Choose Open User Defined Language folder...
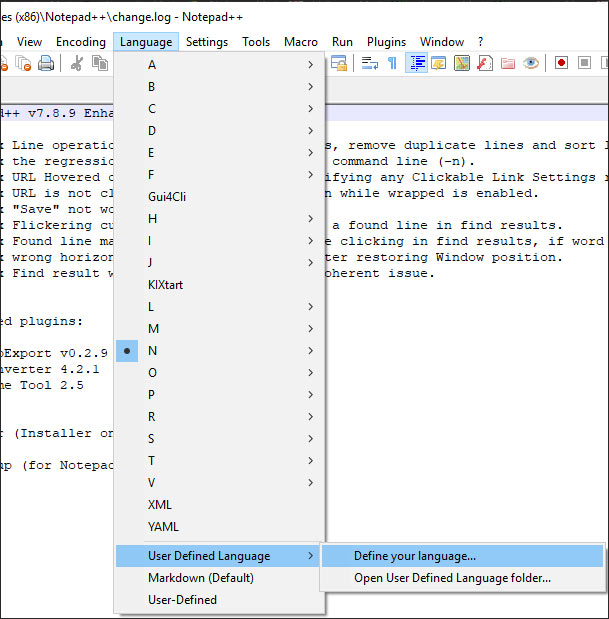 463,578
